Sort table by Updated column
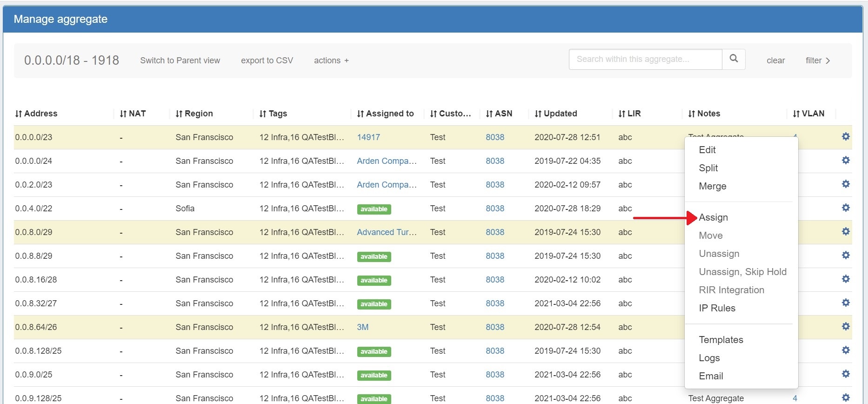The height and width of the screenshot is (404, 868). pyautogui.click(x=556, y=114)
